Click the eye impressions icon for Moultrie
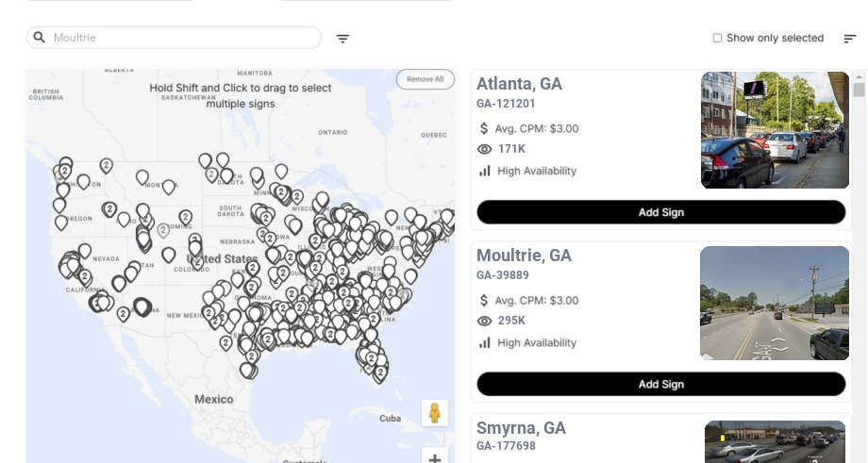The width and height of the screenshot is (868, 463). coord(485,321)
